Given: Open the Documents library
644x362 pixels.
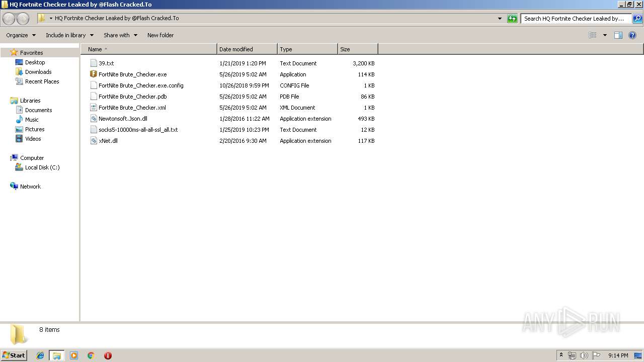Looking at the screenshot, I should click(38, 110).
